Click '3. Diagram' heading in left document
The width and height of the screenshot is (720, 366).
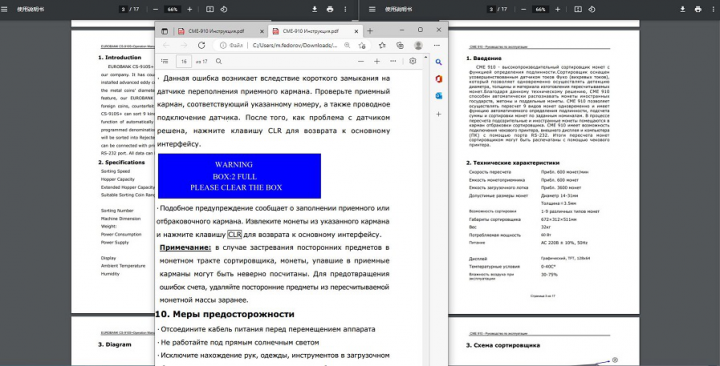point(114,344)
